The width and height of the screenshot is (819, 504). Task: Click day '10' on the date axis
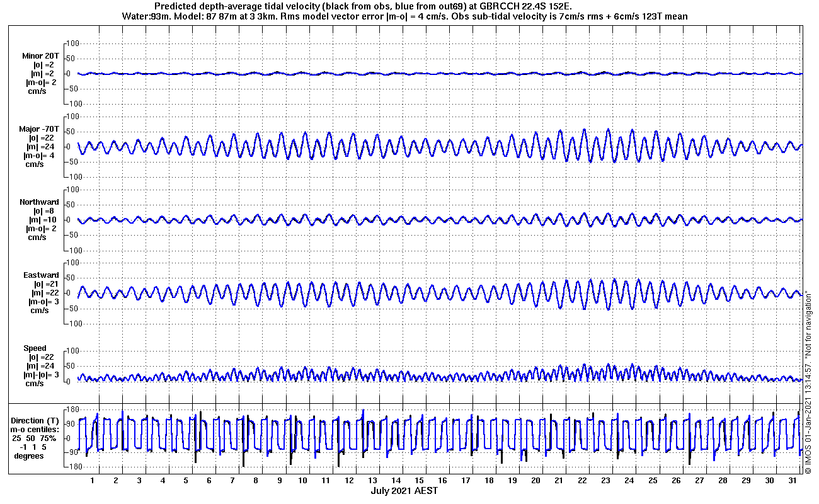[x=302, y=480]
